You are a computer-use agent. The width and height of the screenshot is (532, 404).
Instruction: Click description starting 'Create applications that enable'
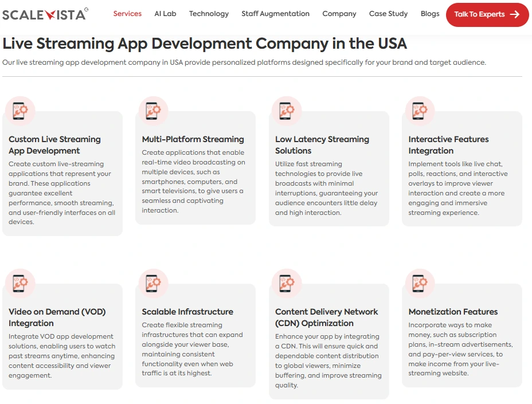coord(193,181)
